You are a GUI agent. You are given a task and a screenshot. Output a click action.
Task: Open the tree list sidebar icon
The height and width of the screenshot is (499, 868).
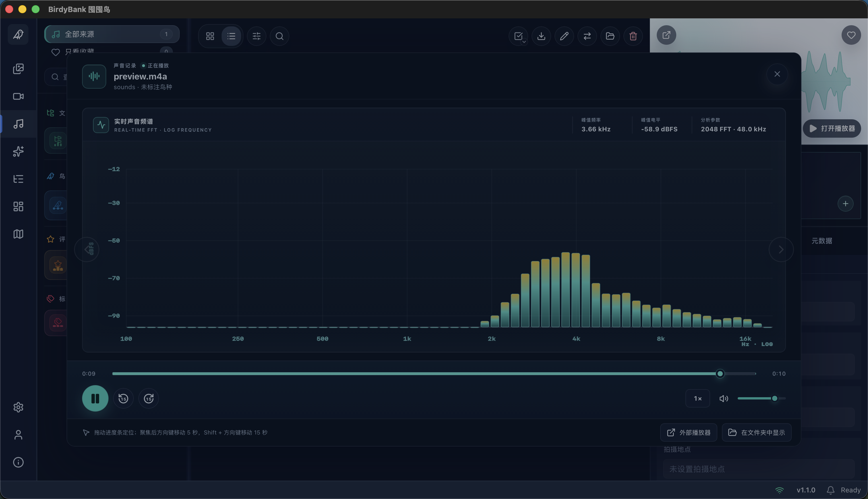pos(18,179)
